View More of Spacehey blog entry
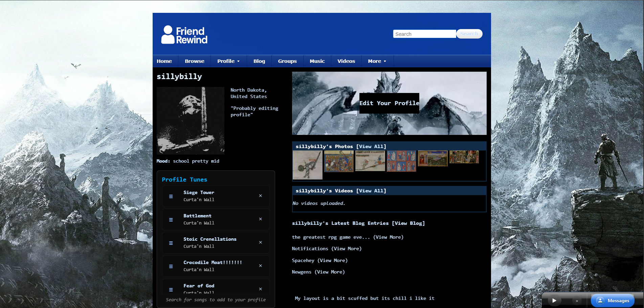 [x=333, y=260]
